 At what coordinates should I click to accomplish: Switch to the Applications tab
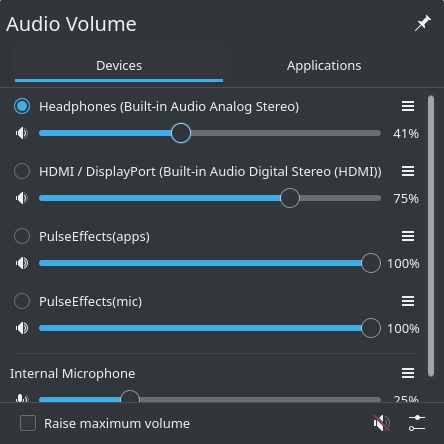point(324,66)
